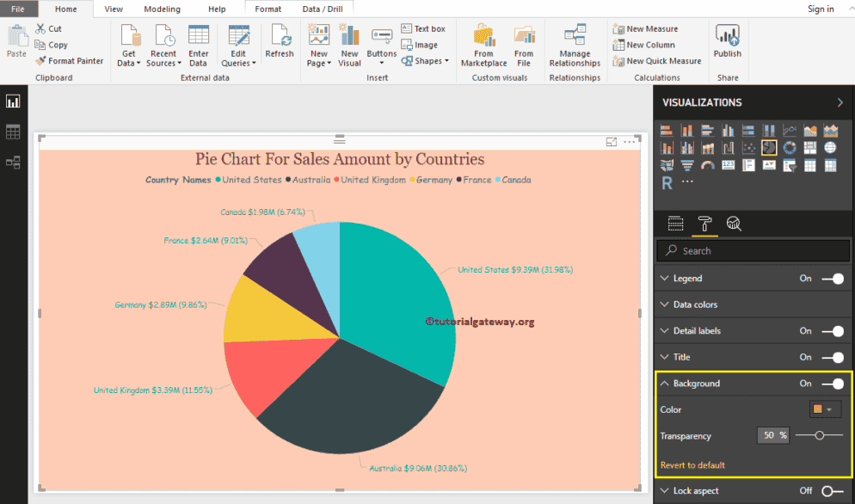Screen dimensions: 855x504
Task: Click the format pane Search box
Action: point(753,251)
